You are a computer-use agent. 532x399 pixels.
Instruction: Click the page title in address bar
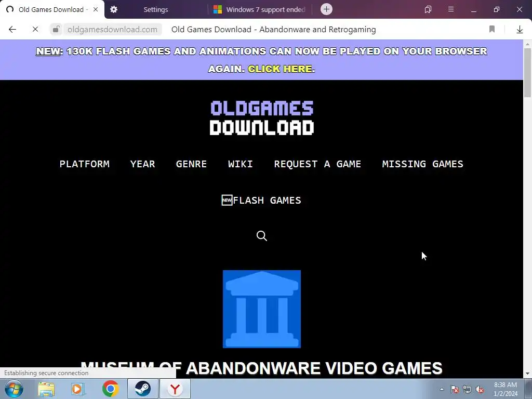point(273,30)
